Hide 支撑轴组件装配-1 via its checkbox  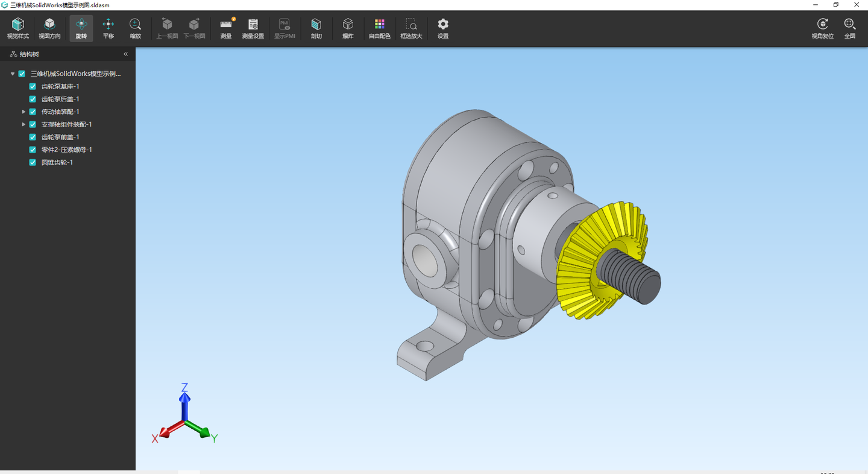(x=33, y=125)
